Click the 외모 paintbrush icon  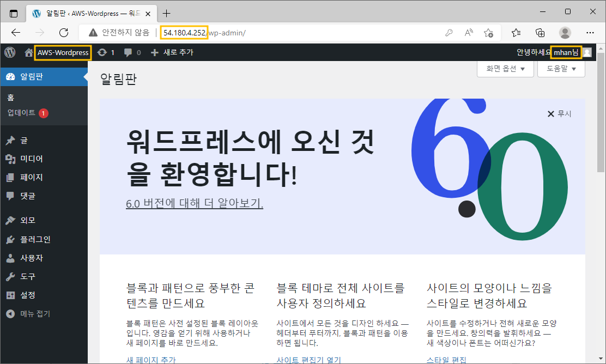[10, 220]
